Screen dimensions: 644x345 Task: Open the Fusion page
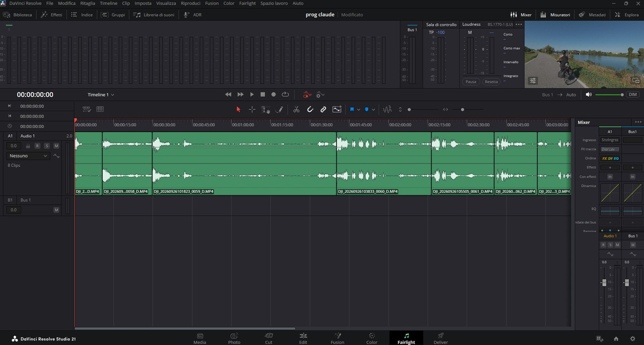click(338, 338)
